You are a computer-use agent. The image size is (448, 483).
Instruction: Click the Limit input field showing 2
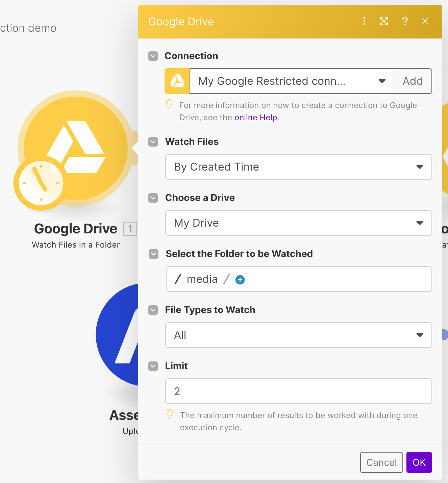299,391
